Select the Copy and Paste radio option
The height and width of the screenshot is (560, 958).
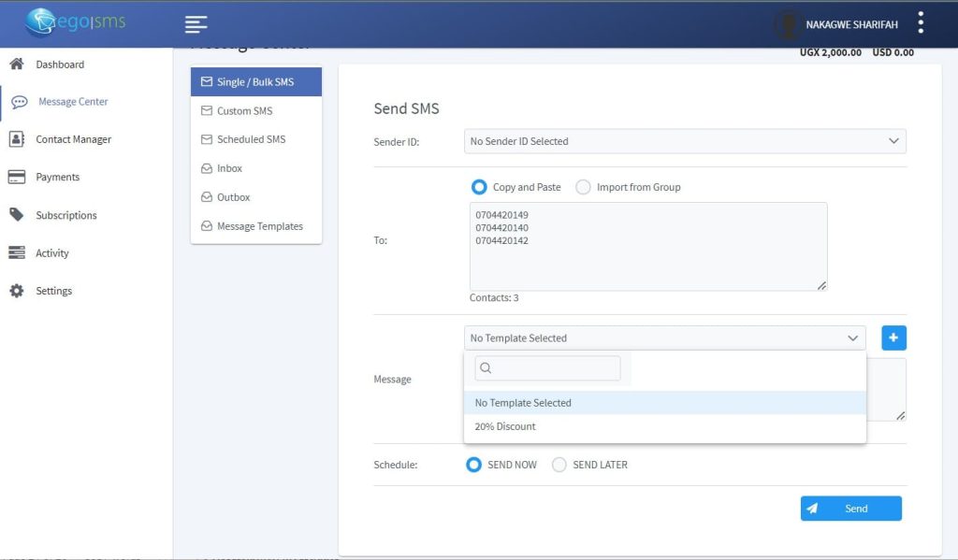[480, 187]
